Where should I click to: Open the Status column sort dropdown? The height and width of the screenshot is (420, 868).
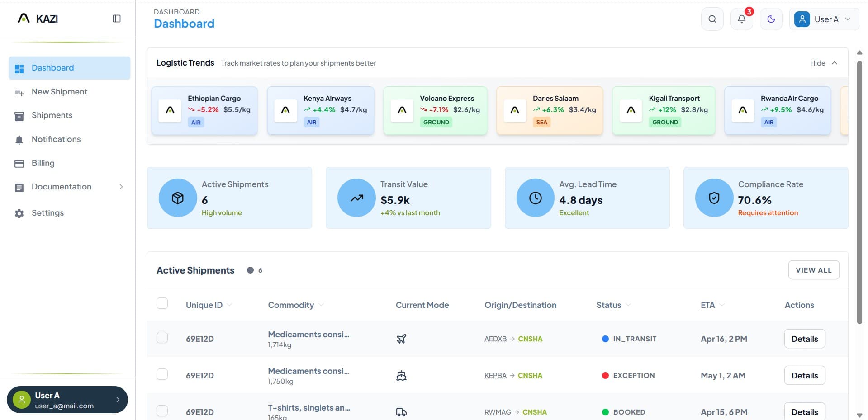pyautogui.click(x=629, y=305)
